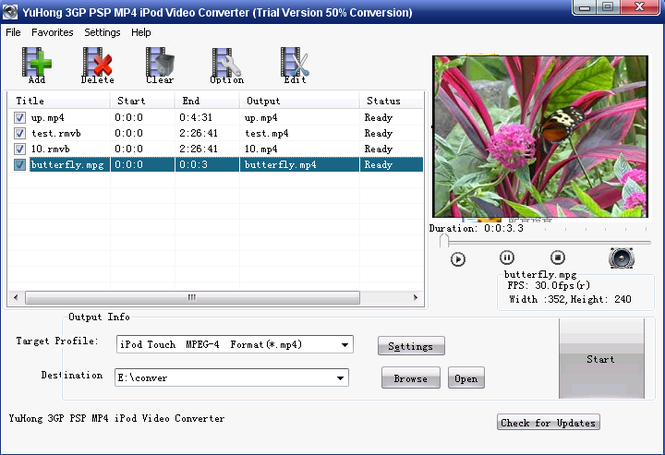Click the Start conversion button

click(x=601, y=359)
